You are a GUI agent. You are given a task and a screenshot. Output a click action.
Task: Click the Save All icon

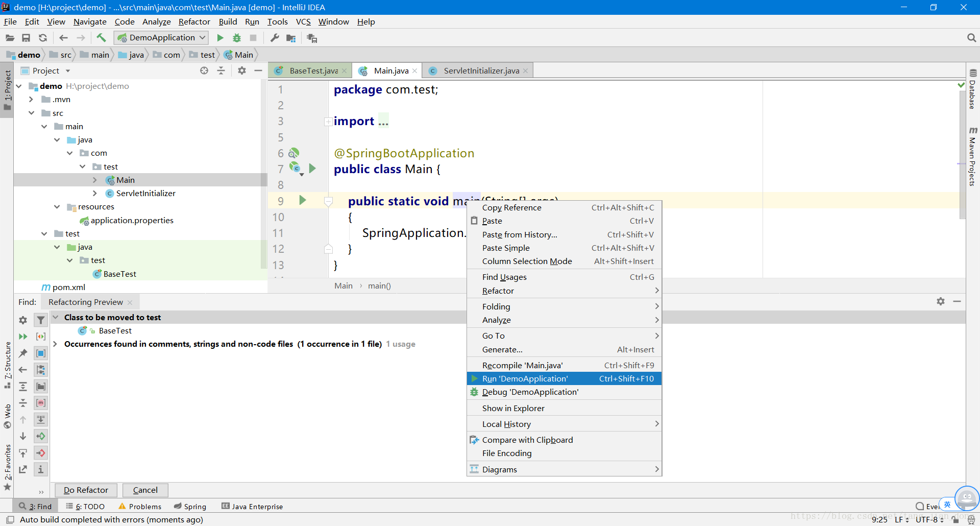pos(26,38)
